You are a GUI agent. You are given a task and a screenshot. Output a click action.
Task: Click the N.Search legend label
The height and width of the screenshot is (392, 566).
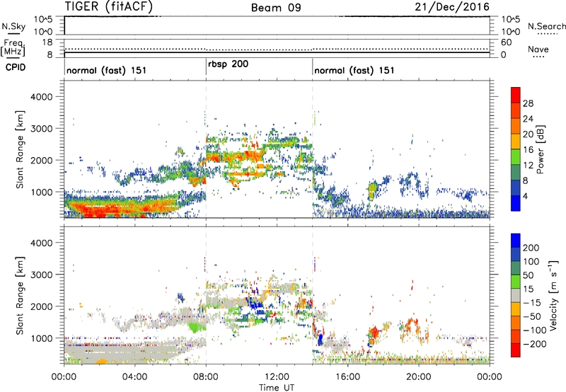point(546,26)
